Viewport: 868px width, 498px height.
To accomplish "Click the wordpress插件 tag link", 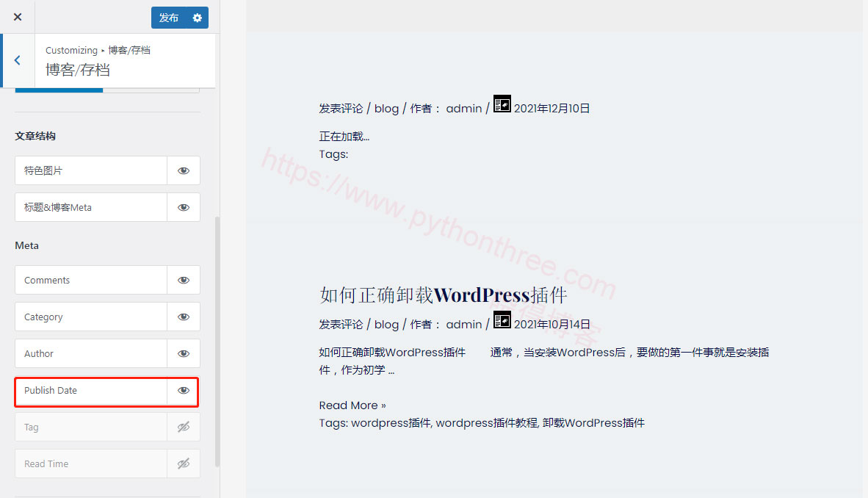I will (x=391, y=423).
